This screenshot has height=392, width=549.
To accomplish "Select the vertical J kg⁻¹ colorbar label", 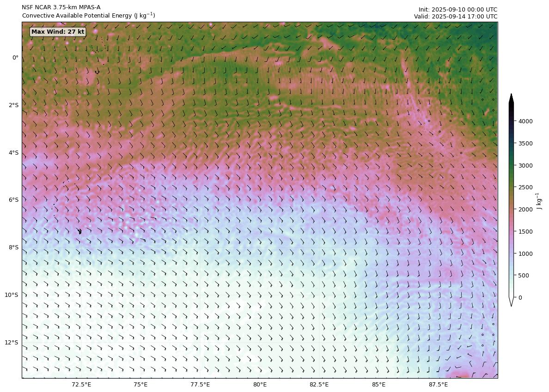I will pos(539,201).
